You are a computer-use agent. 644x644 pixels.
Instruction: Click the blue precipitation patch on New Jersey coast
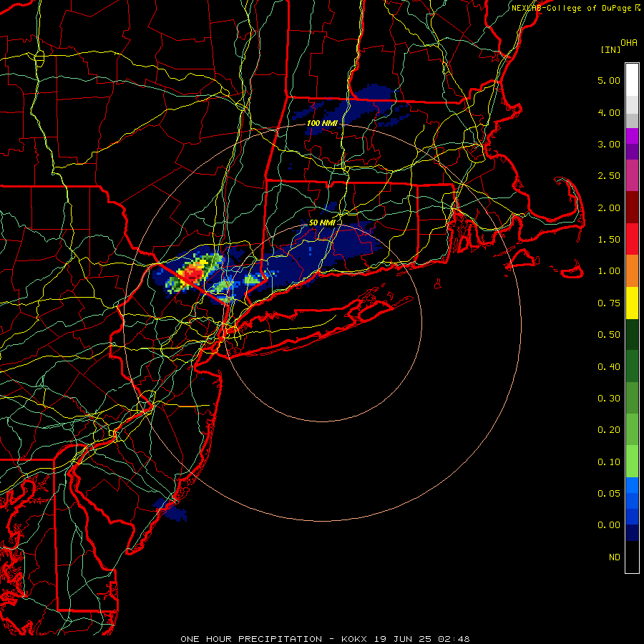pos(172,509)
